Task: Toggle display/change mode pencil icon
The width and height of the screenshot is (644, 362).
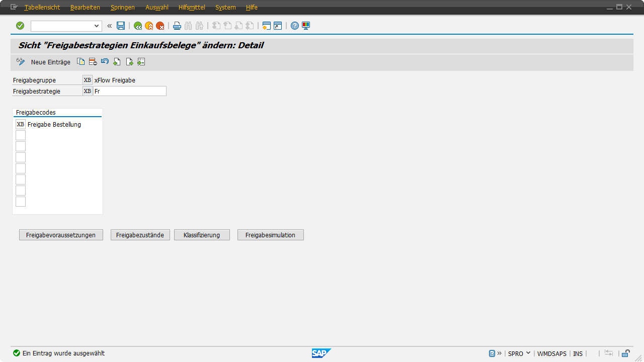Action: pos(21,62)
